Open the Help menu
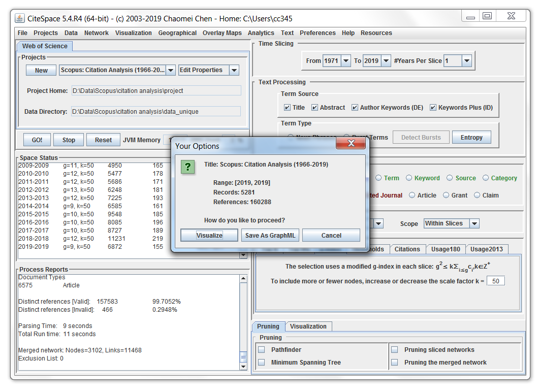The image size is (538, 392). 348,33
